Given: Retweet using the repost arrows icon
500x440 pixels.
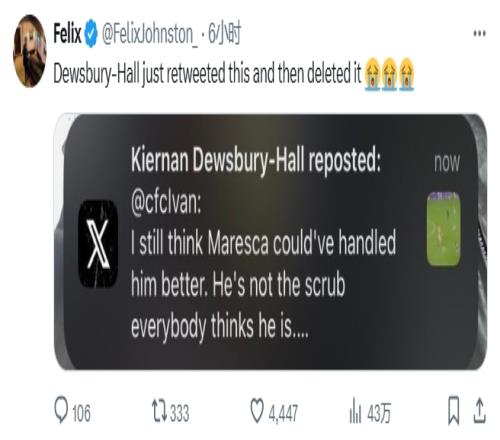Looking at the screenshot, I should (x=159, y=411).
